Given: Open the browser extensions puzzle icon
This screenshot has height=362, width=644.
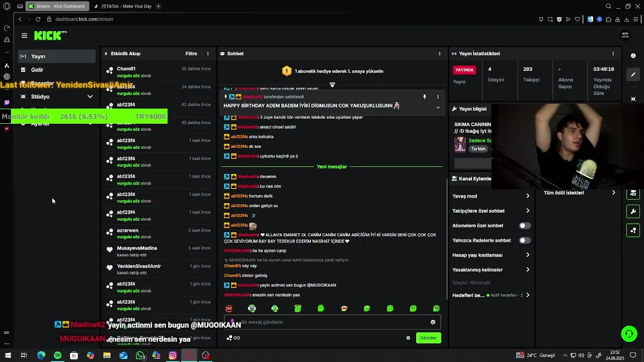Looking at the screenshot, I should (609, 19).
